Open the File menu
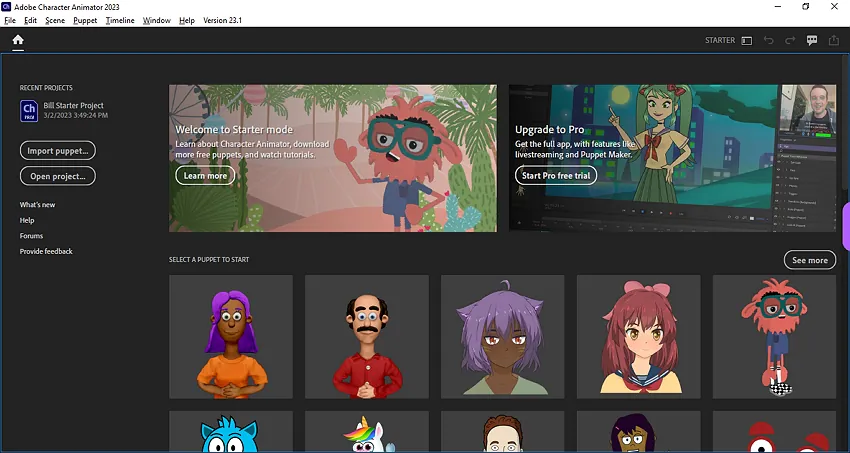This screenshot has width=850, height=453. point(10,21)
